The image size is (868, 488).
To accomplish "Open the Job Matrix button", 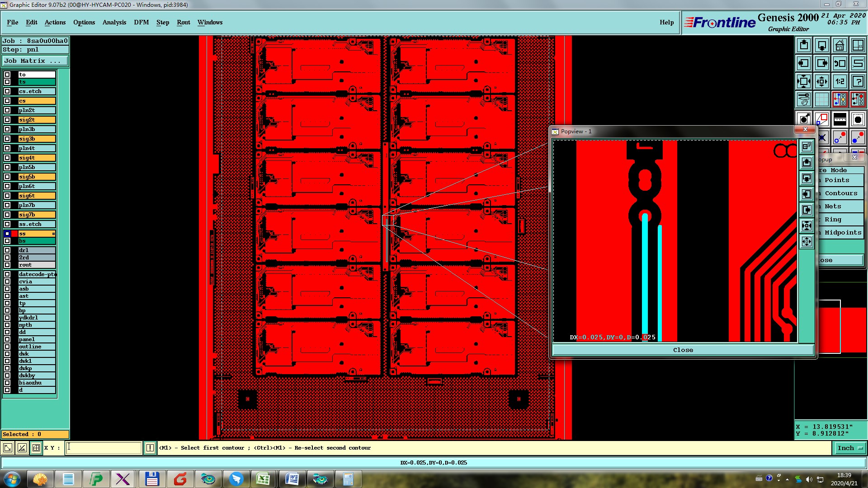I will pyautogui.click(x=35, y=61).
